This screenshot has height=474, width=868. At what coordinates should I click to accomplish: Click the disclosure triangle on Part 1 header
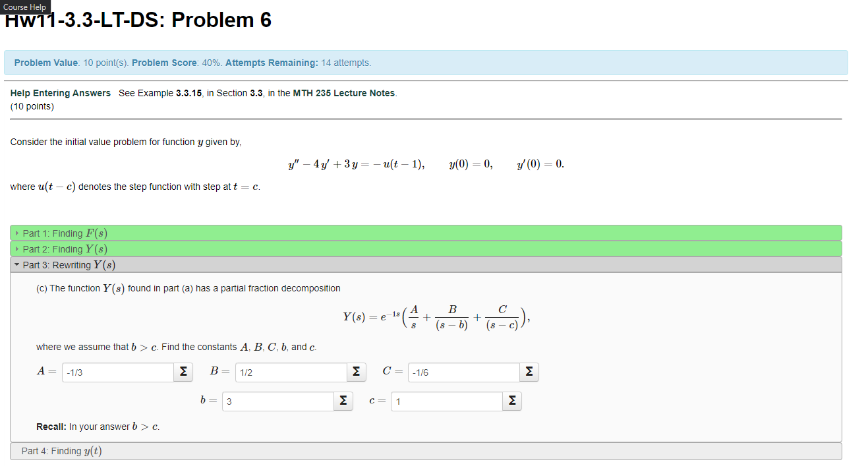(16, 233)
